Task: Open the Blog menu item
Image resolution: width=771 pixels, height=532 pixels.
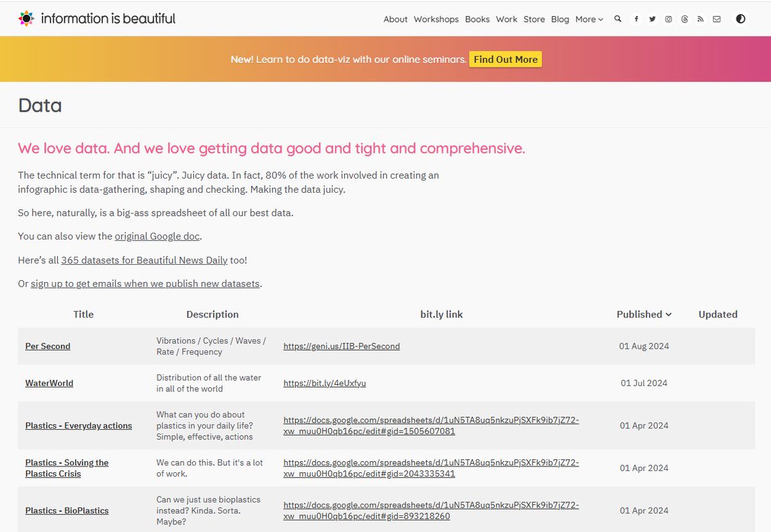Action: [x=560, y=19]
